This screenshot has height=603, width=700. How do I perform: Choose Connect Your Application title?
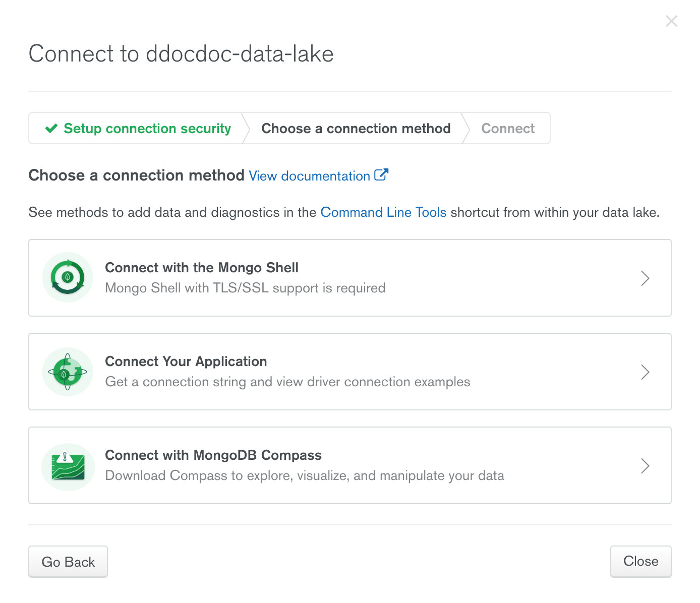point(186,361)
